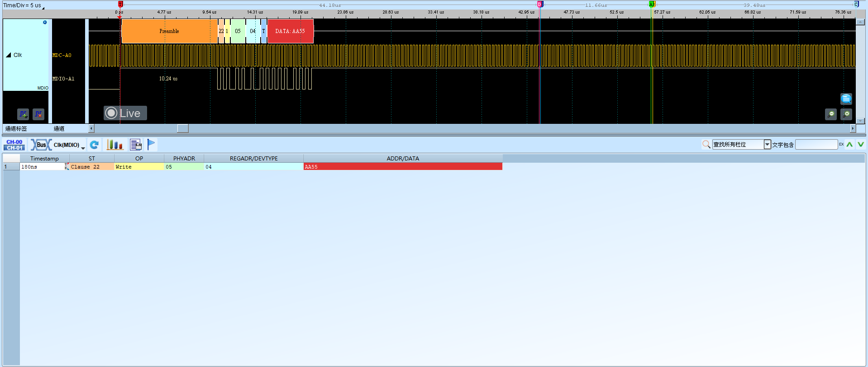Toggle the Live capture button

pos(125,113)
